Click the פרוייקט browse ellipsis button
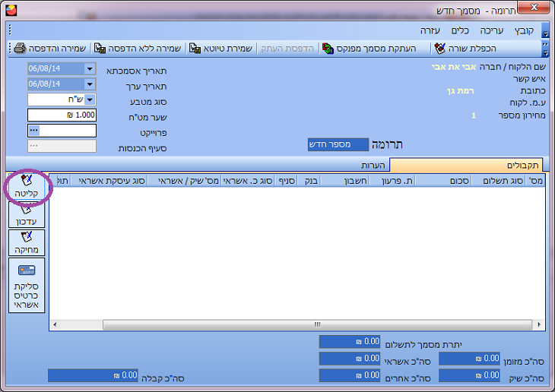Image resolution: width=555 pixels, height=392 pixels. tap(34, 131)
